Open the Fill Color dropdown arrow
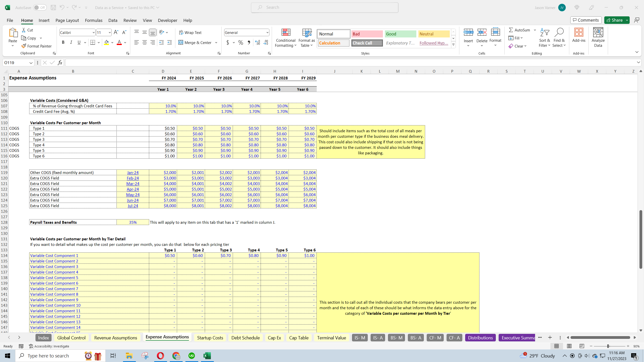The width and height of the screenshot is (644, 362). (x=112, y=42)
